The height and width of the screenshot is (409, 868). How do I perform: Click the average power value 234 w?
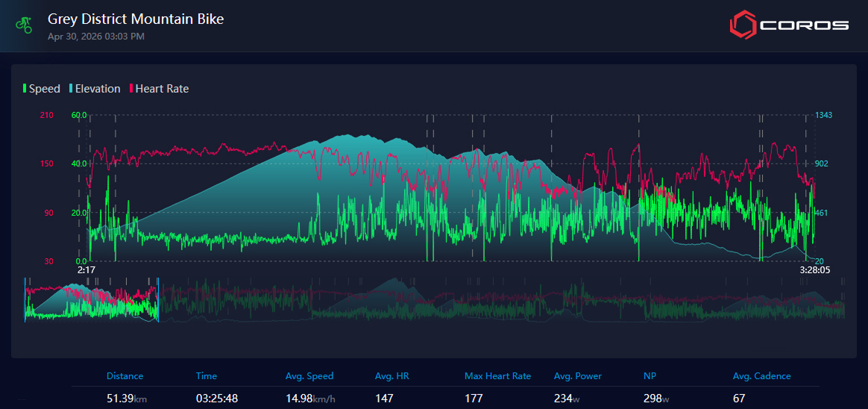coord(567,399)
